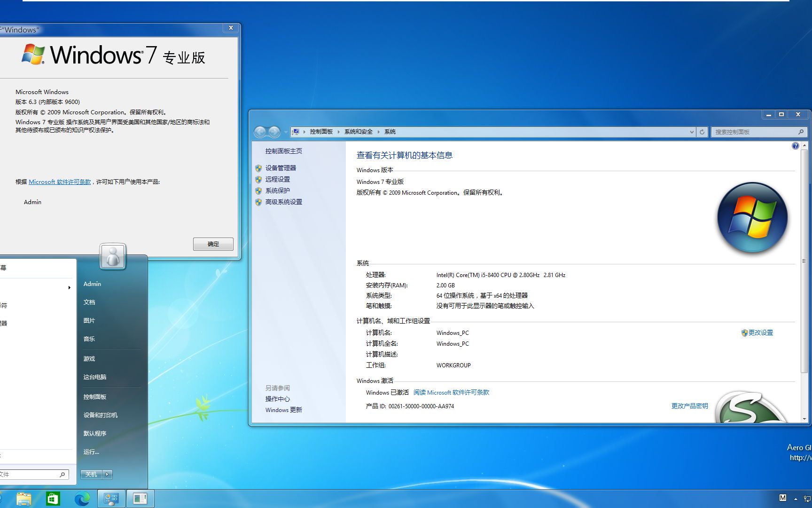Open 音乐 from the Start menu
Image resolution: width=812 pixels, height=508 pixels.
(89, 339)
